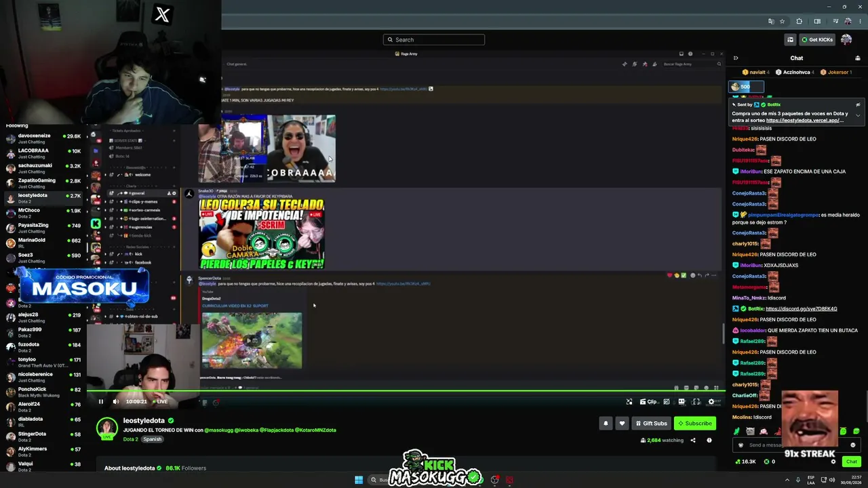This screenshot has width=868, height=488.
Task: Pause the live stream video
Action: tap(101, 401)
